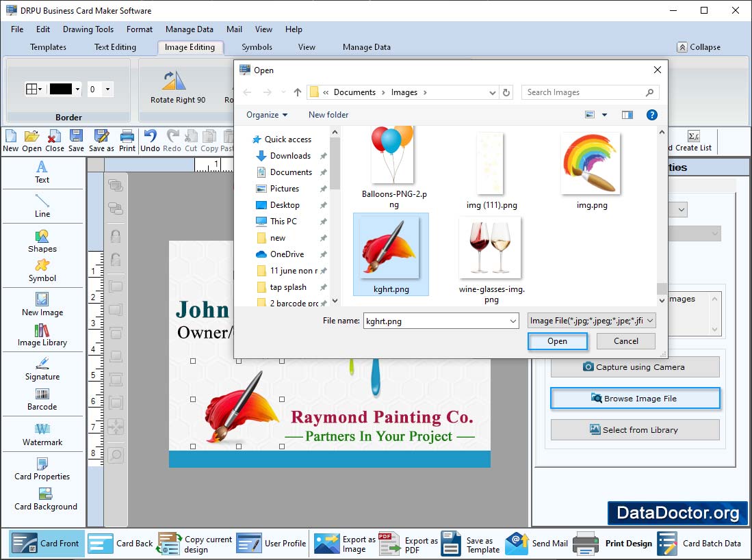Click New folder
752x560 pixels.
click(x=328, y=115)
